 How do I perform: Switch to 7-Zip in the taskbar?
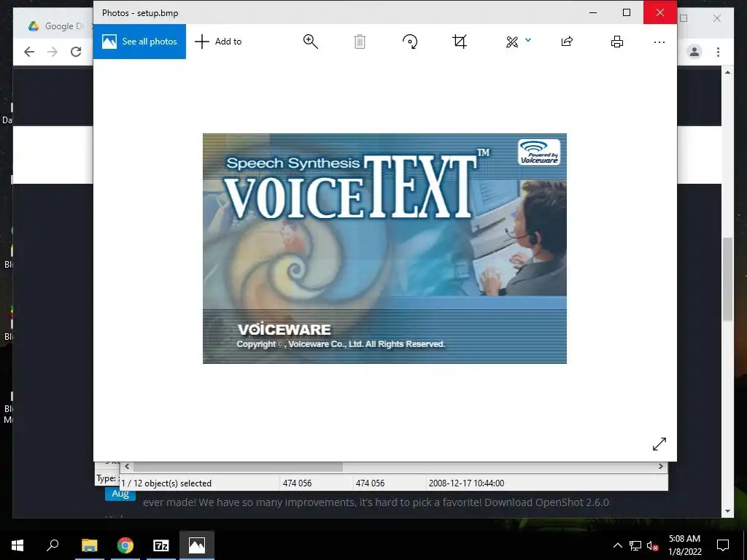coord(161,545)
